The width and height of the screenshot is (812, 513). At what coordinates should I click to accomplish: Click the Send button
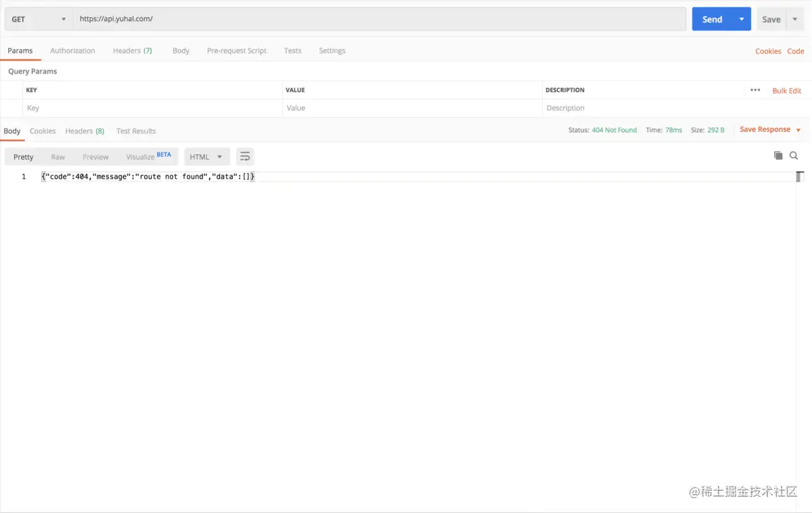tap(712, 19)
